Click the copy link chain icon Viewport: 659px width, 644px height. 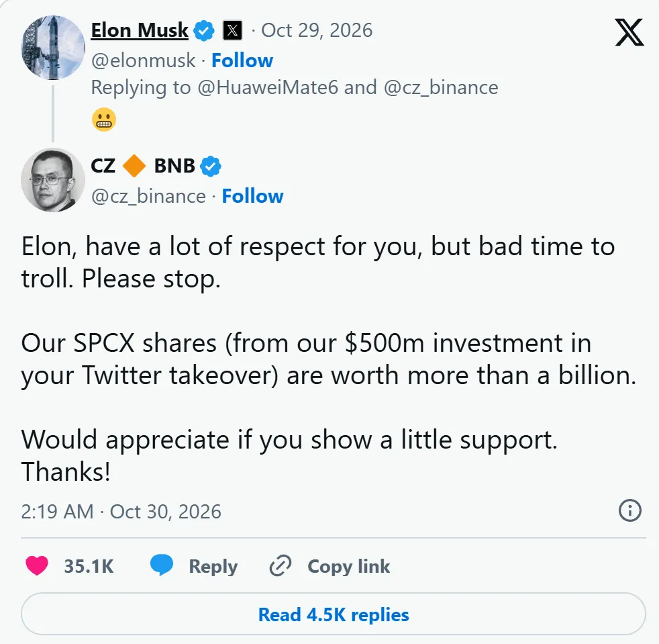pos(281,565)
